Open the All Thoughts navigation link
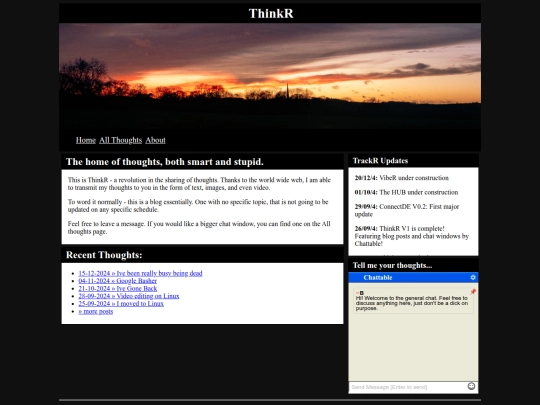The width and height of the screenshot is (540, 405). [x=121, y=140]
